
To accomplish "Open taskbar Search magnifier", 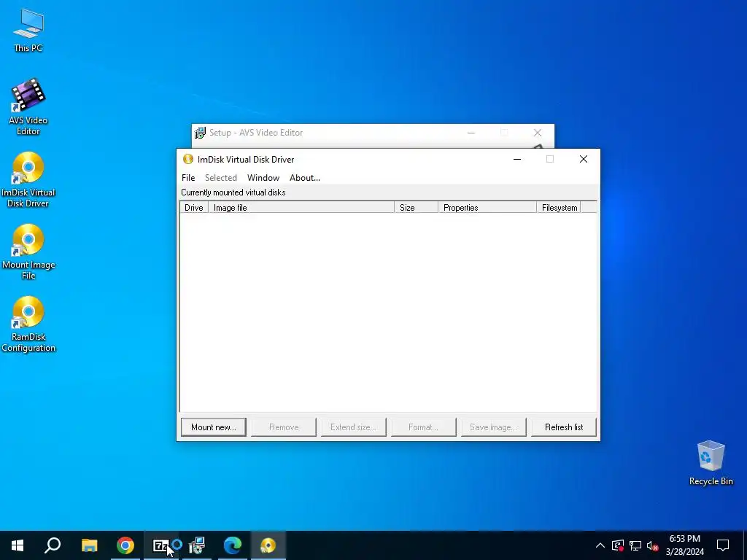I will [x=53, y=545].
